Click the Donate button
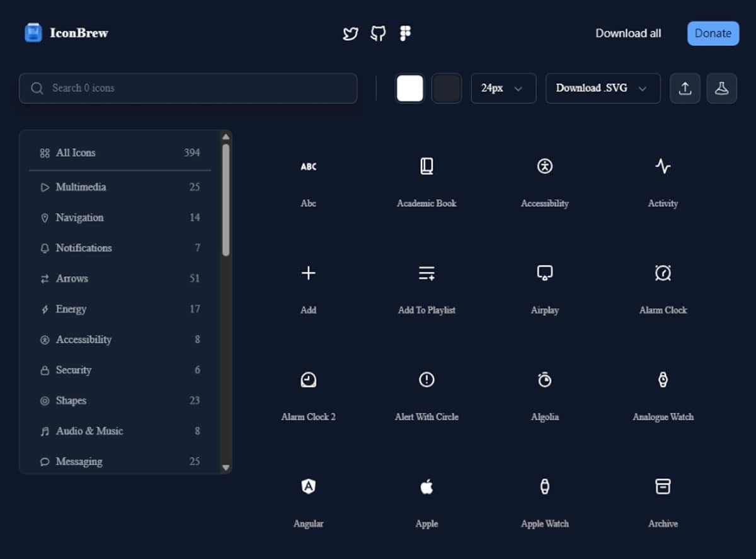The height and width of the screenshot is (559, 756). pos(713,33)
